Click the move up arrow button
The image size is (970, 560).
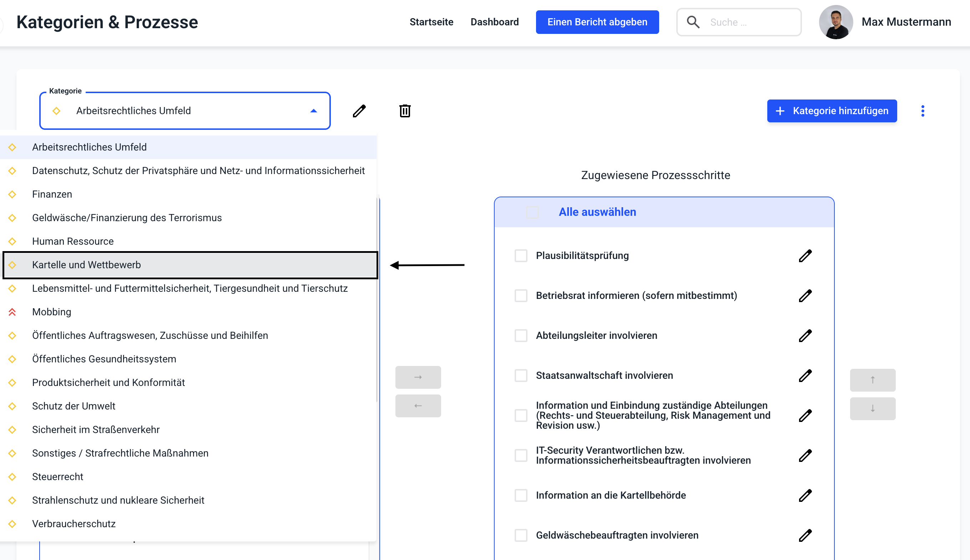[x=872, y=380]
